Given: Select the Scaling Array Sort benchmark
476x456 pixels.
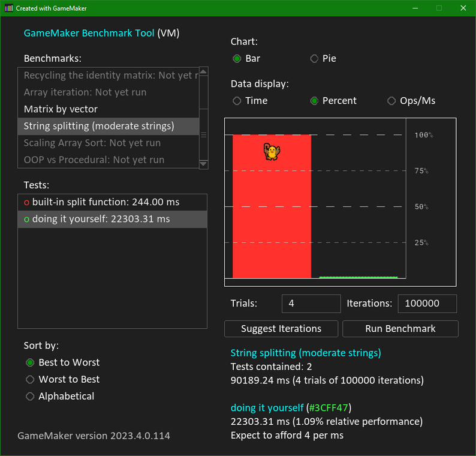Looking at the screenshot, I should pos(109,143).
